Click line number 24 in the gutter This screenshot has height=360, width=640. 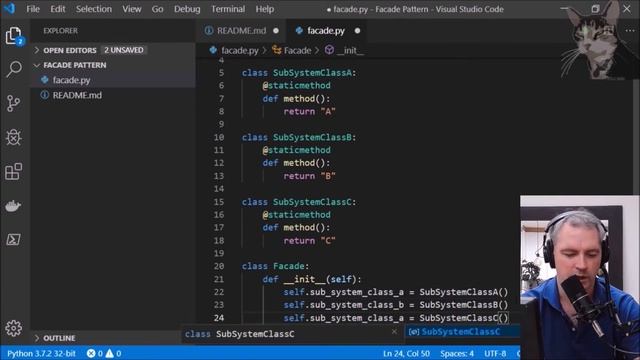click(x=219, y=318)
